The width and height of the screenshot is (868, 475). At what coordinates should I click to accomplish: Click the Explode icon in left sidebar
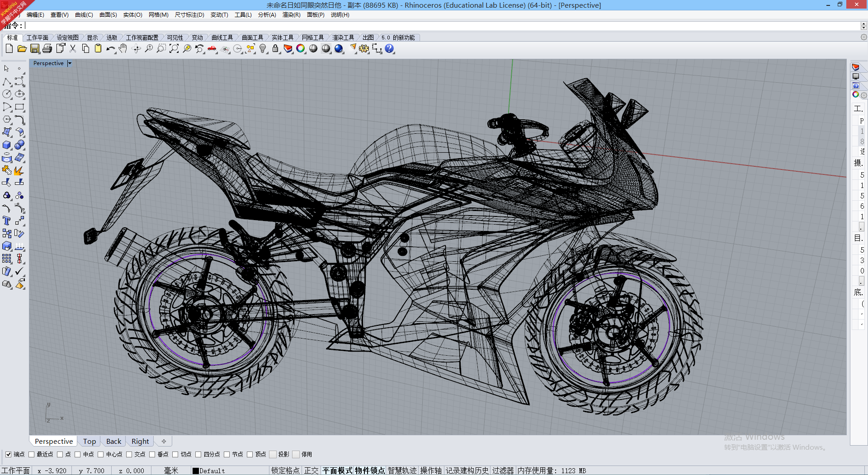click(x=19, y=170)
